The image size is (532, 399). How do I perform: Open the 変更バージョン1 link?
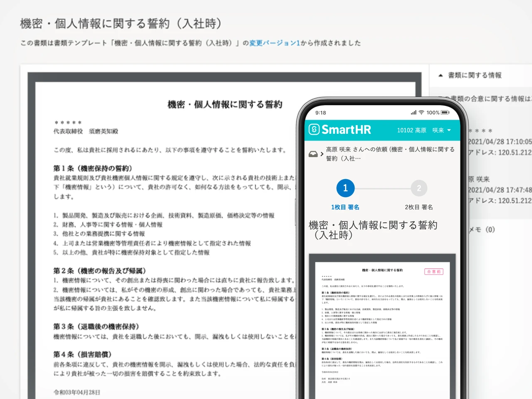[274, 43]
